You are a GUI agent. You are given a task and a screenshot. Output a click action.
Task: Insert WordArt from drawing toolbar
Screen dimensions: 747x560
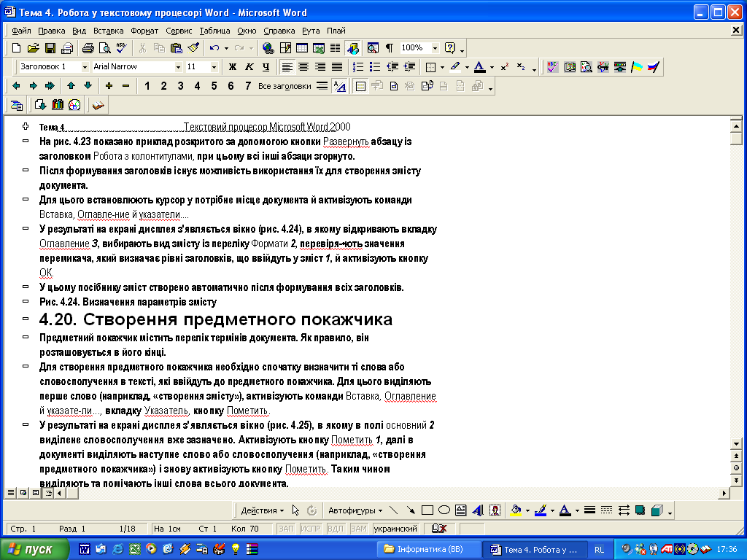coord(478,510)
